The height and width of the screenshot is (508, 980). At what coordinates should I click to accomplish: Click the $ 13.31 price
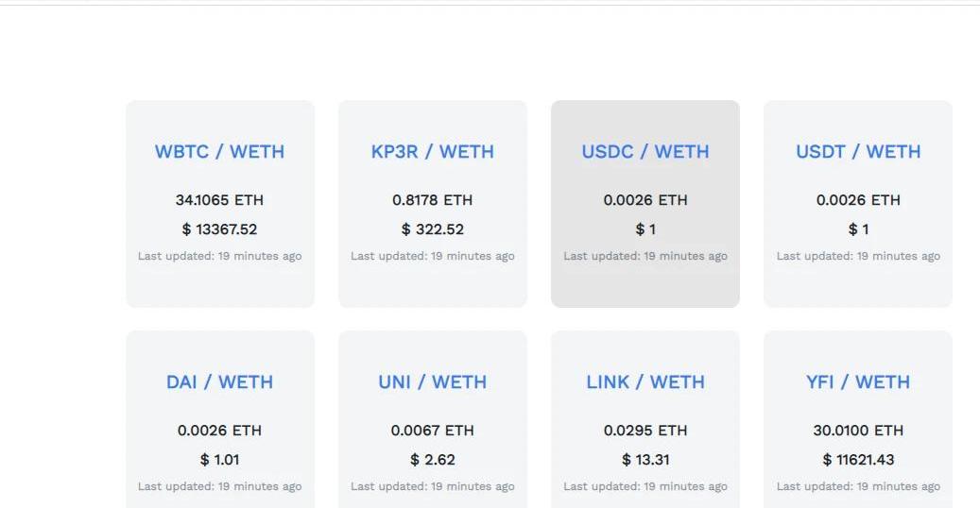click(645, 460)
